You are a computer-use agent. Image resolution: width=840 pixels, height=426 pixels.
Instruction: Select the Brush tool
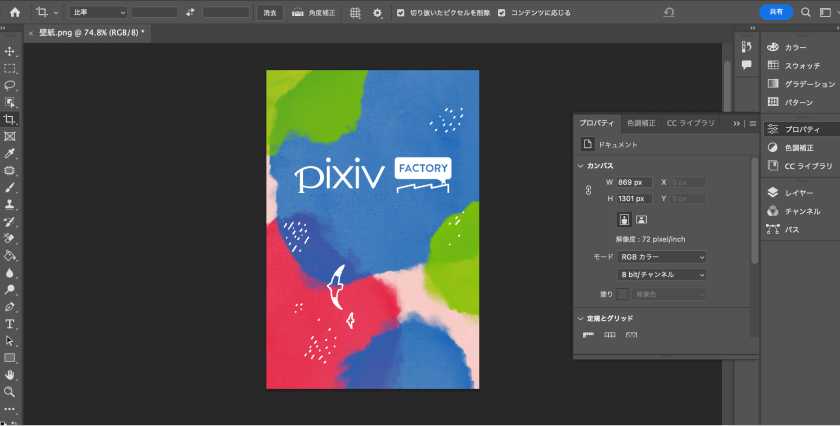coord(10,188)
